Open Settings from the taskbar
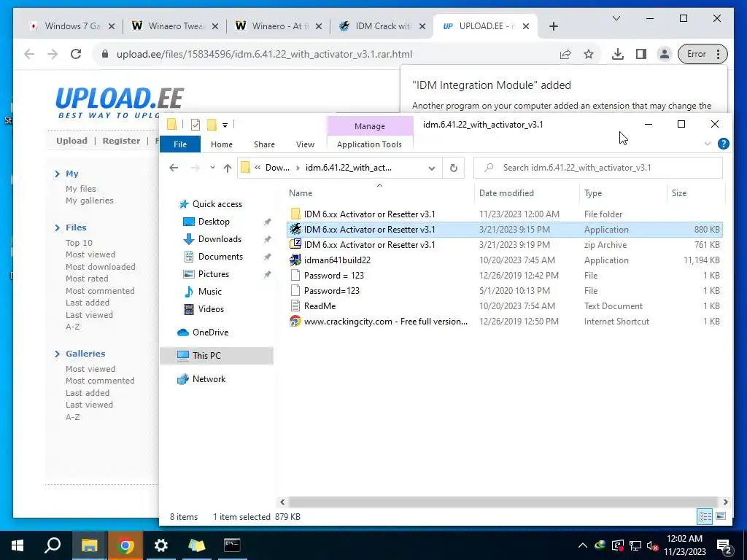The height and width of the screenshot is (560, 747). [161, 545]
